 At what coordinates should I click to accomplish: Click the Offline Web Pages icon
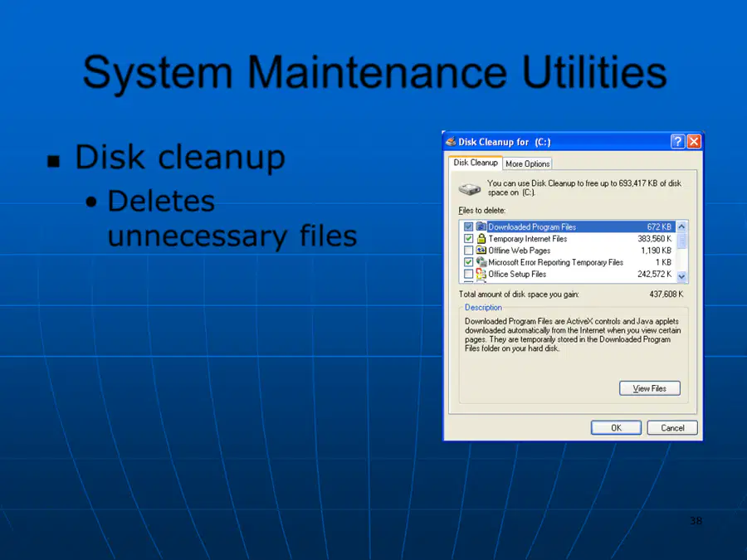[x=481, y=251]
